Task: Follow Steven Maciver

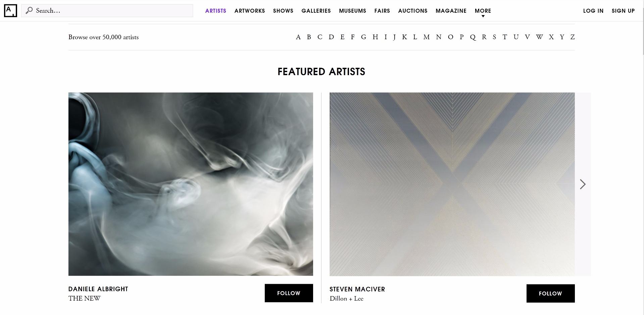Action: click(x=550, y=294)
